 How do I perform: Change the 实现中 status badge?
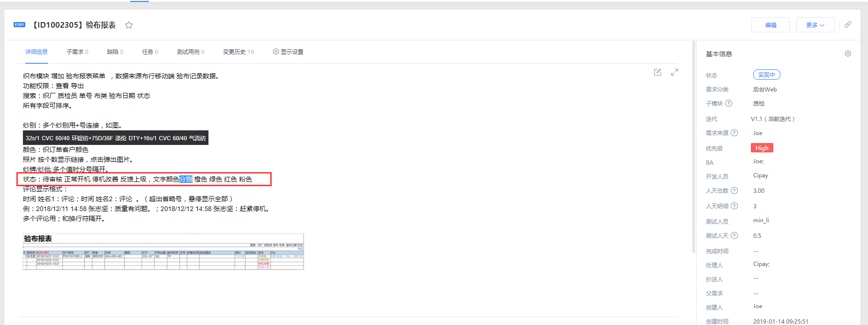point(766,75)
